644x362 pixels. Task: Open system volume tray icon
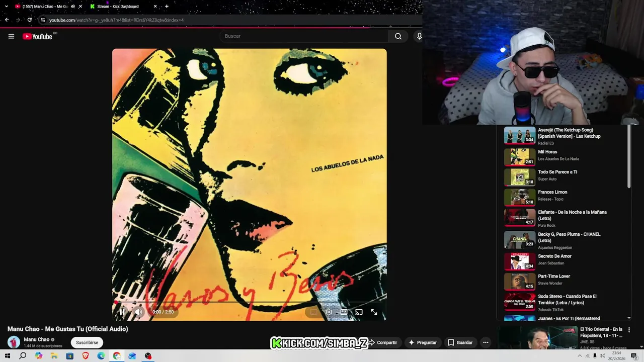(x=602, y=356)
